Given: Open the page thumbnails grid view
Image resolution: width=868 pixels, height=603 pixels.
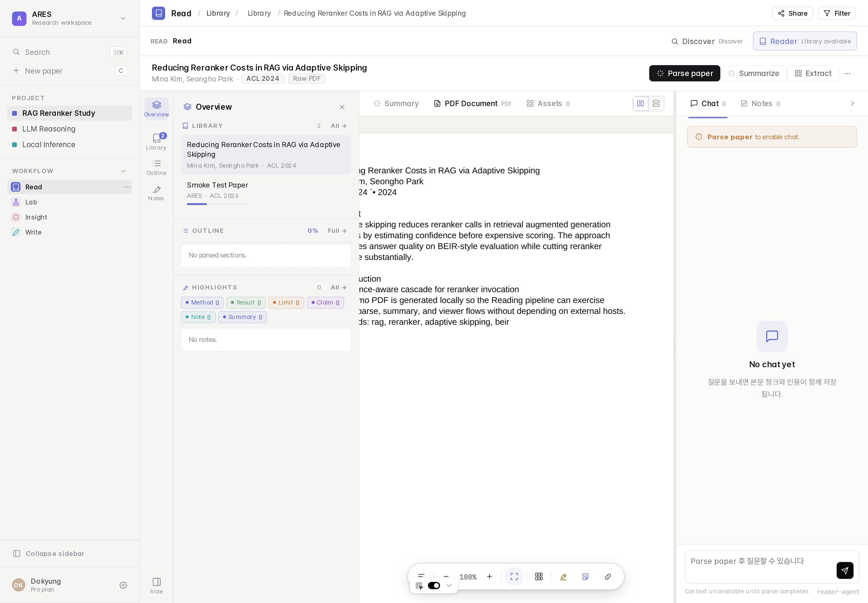Looking at the screenshot, I should 539,576.
